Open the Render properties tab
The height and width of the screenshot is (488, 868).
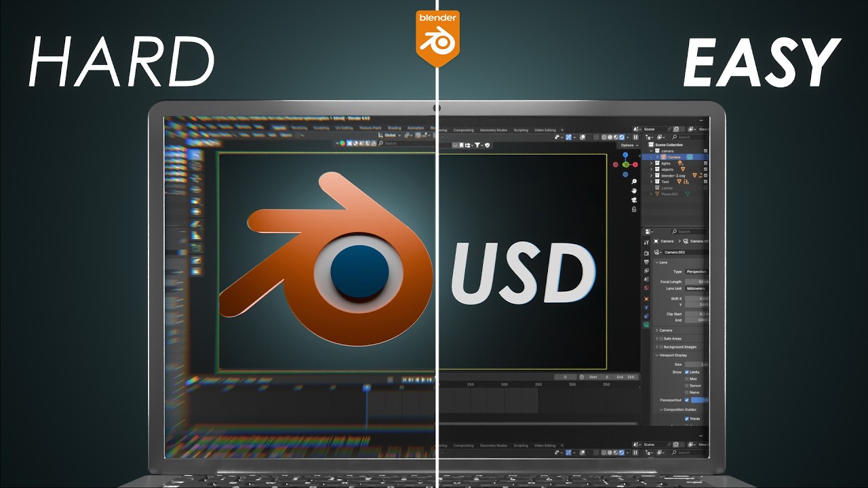tap(646, 253)
